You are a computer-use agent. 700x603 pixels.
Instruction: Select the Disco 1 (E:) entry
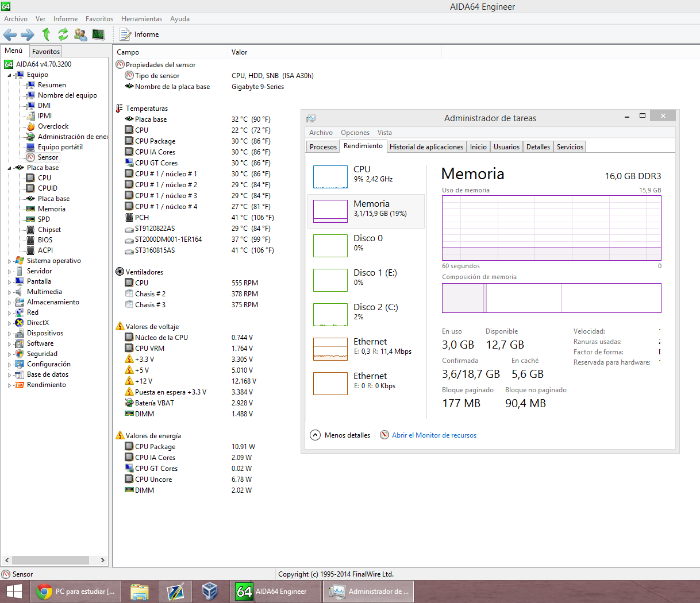click(366, 280)
